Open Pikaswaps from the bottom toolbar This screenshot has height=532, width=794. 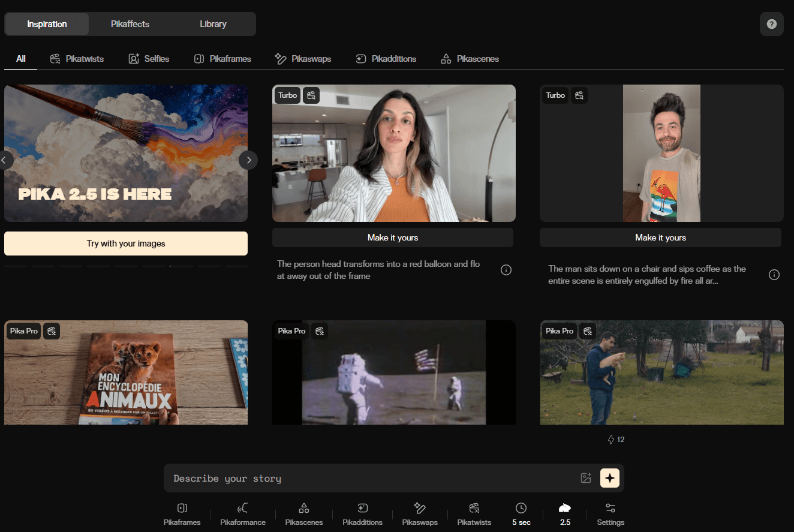[x=420, y=514]
